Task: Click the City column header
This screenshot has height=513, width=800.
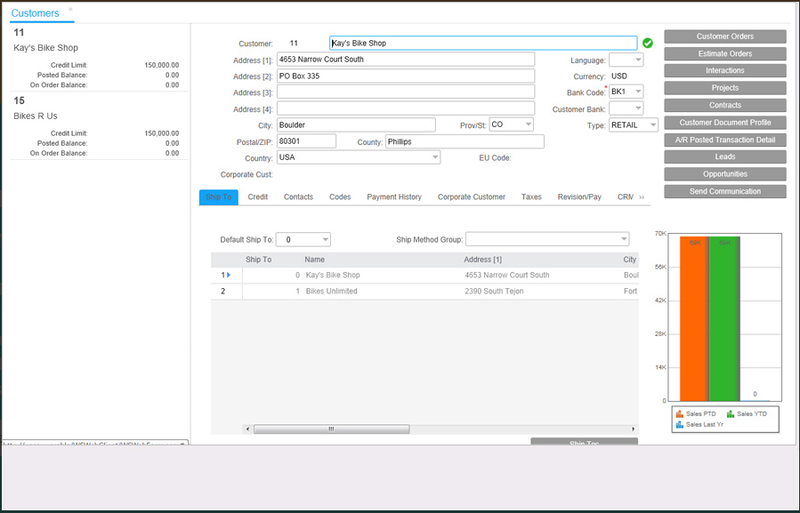Action: pyautogui.click(x=630, y=260)
